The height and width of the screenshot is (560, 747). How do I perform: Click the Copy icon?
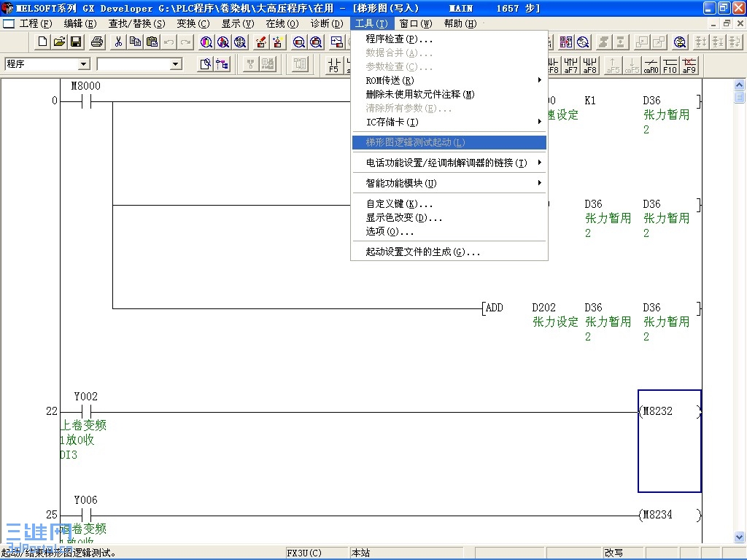(x=135, y=42)
